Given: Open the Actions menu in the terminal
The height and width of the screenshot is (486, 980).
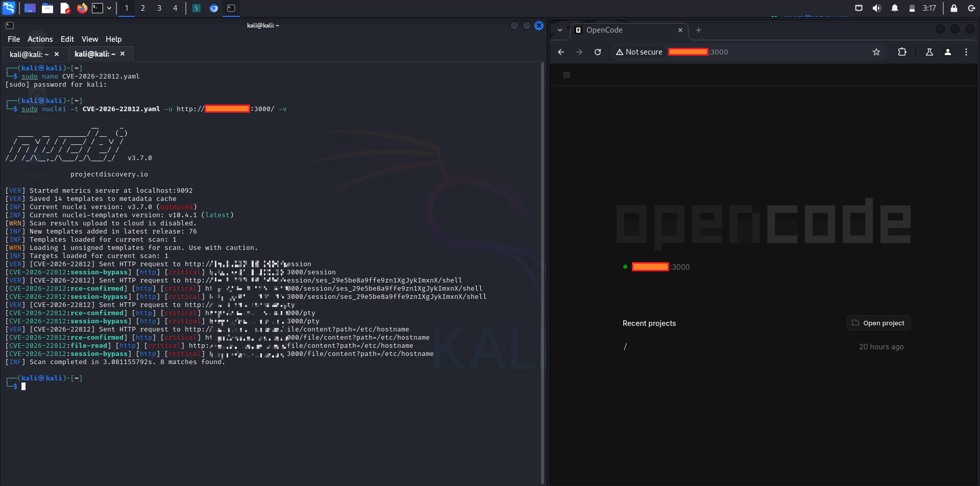Looking at the screenshot, I should [39, 39].
